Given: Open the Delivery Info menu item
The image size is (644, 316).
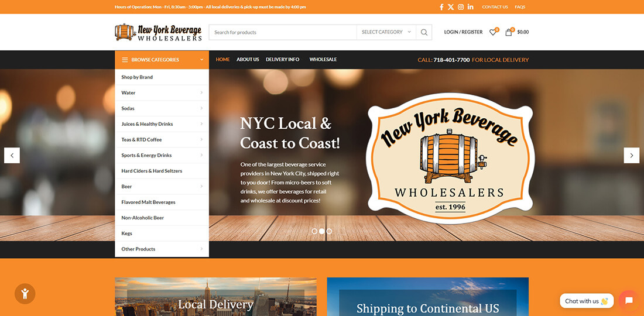Looking at the screenshot, I should (x=283, y=60).
